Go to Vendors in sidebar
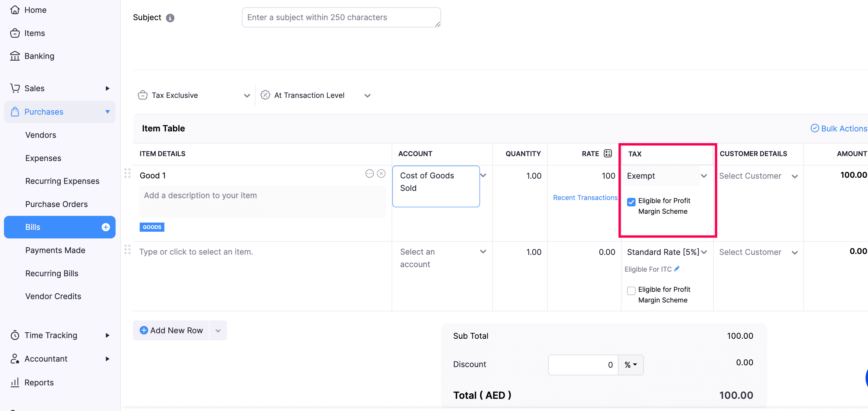Screen dimensions: 868x411 (41, 135)
